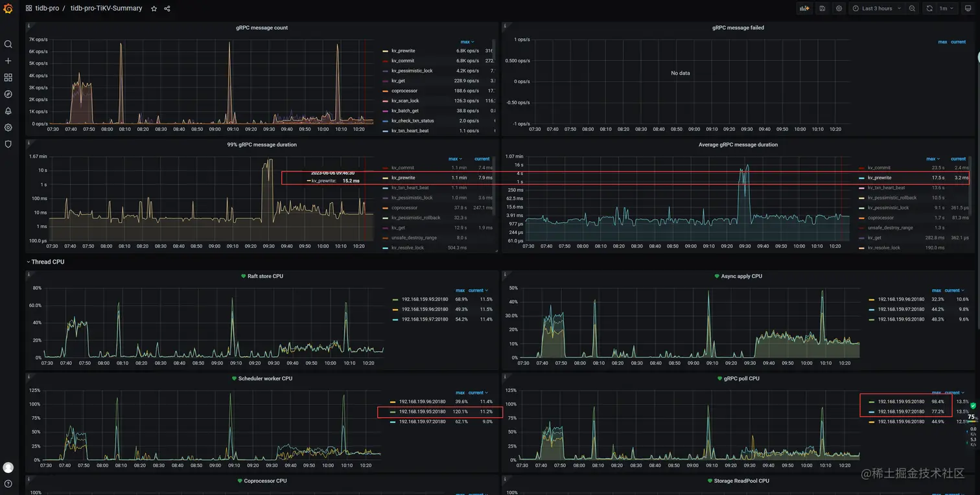This screenshot has height=495, width=980.
Task: Click the alert heart on Raft store CPU
Action: 244,276
